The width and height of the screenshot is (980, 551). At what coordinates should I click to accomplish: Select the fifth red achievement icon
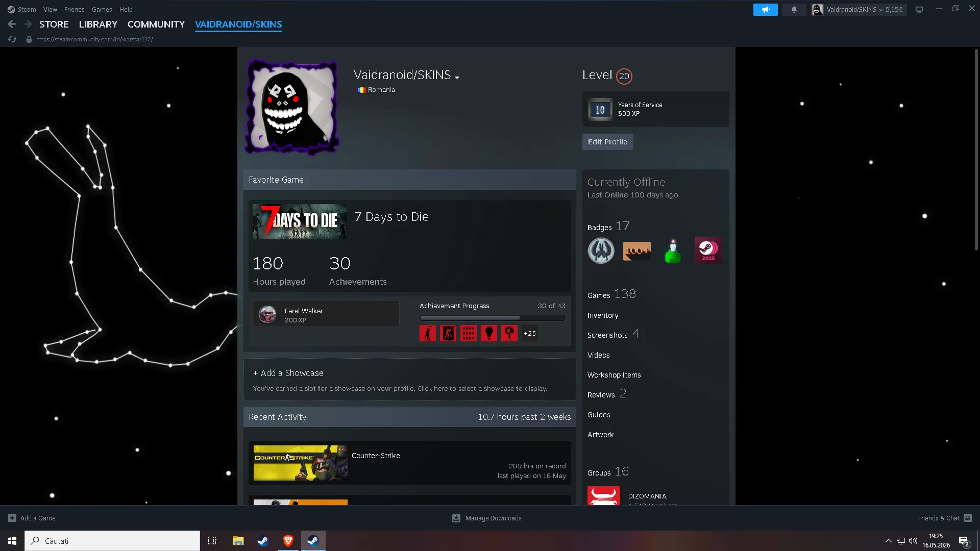point(509,333)
